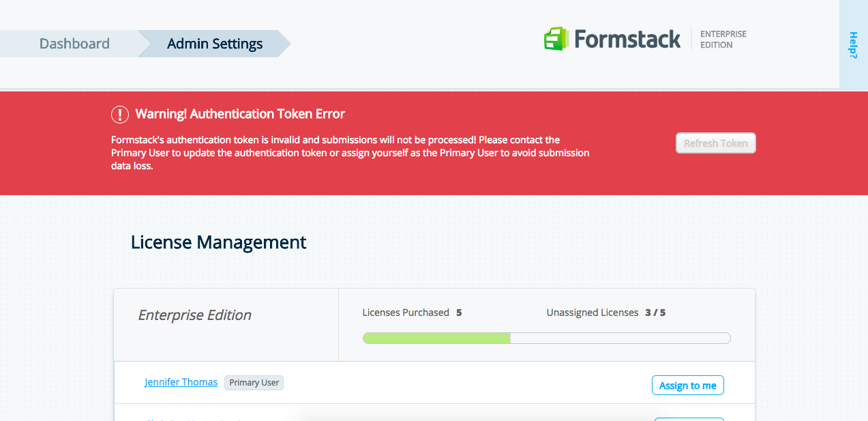Select the Admin Settings breadcrumb
The height and width of the screenshot is (421, 868).
click(215, 44)
